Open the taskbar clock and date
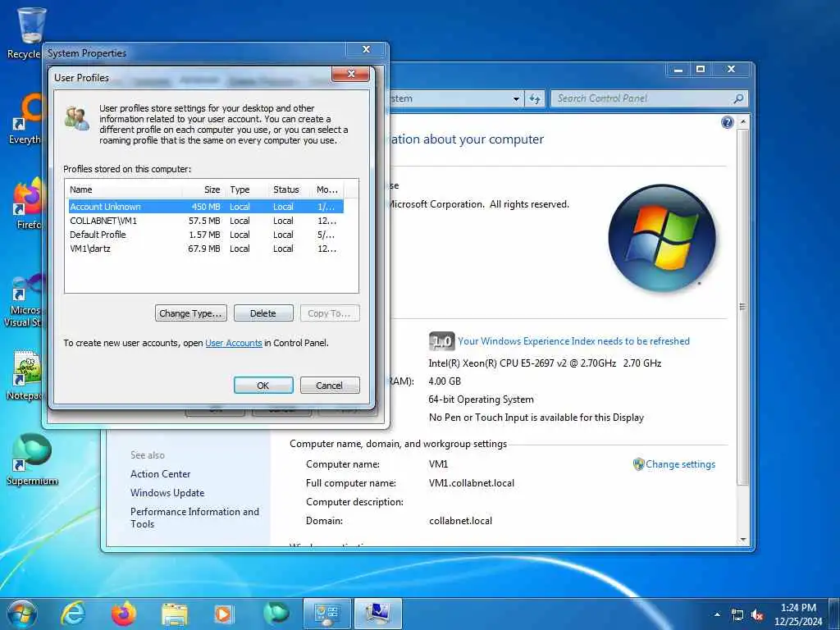 click(x=798, y=614)
